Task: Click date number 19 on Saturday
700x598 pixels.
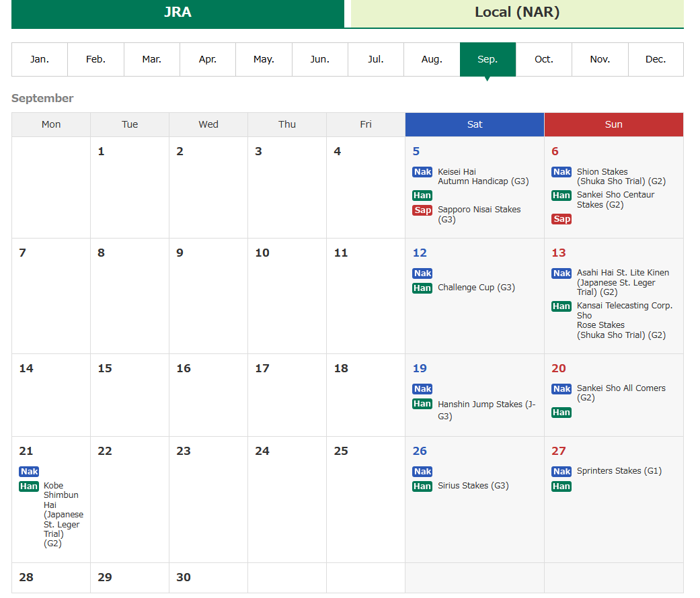Action: pos(420,368)
